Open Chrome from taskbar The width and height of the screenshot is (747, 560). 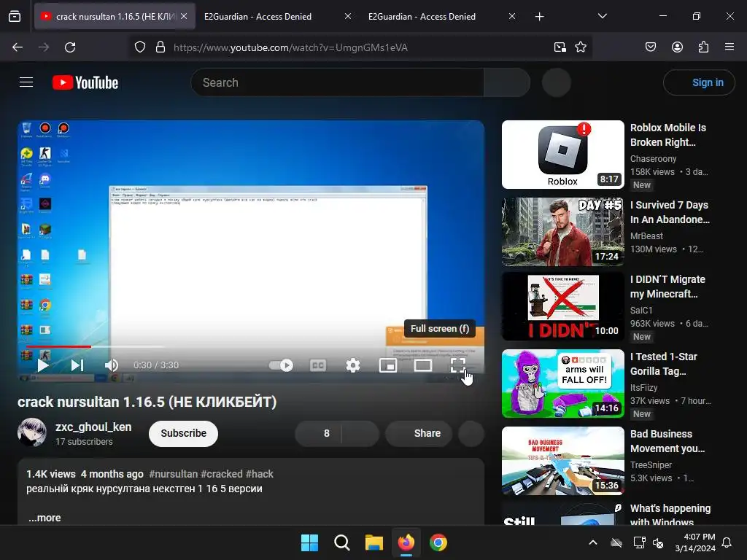(x=438, y=542)
